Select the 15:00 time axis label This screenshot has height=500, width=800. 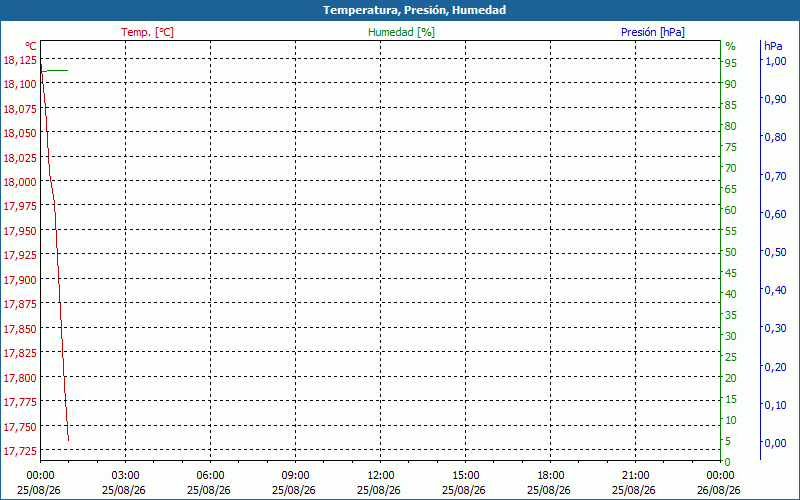coord(465,476)
